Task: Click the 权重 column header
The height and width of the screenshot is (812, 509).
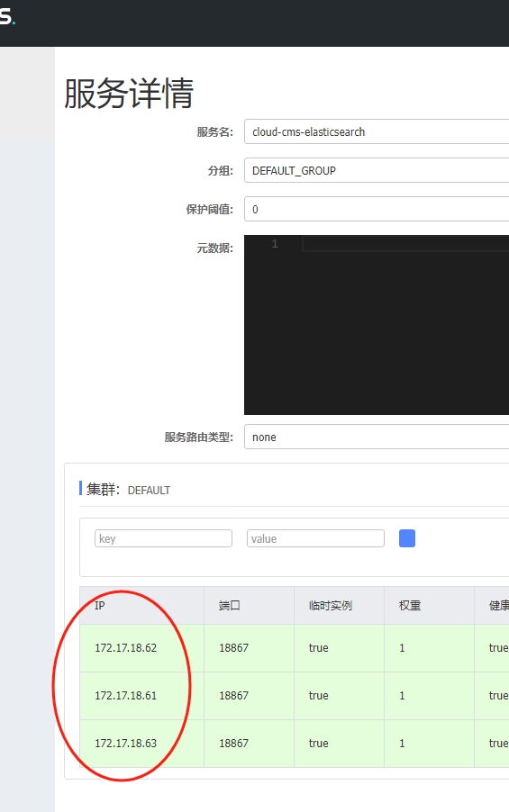Action: coord(430,605)
